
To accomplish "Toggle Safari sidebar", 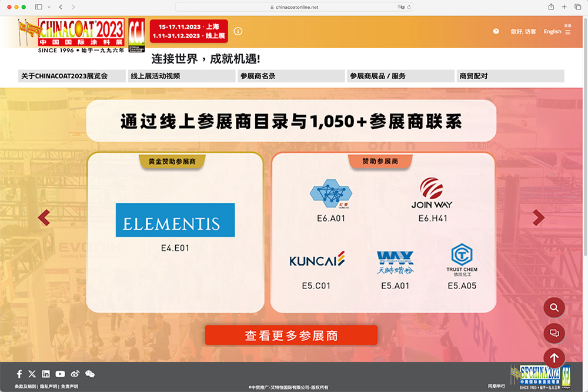I will (x=38, y=6).
